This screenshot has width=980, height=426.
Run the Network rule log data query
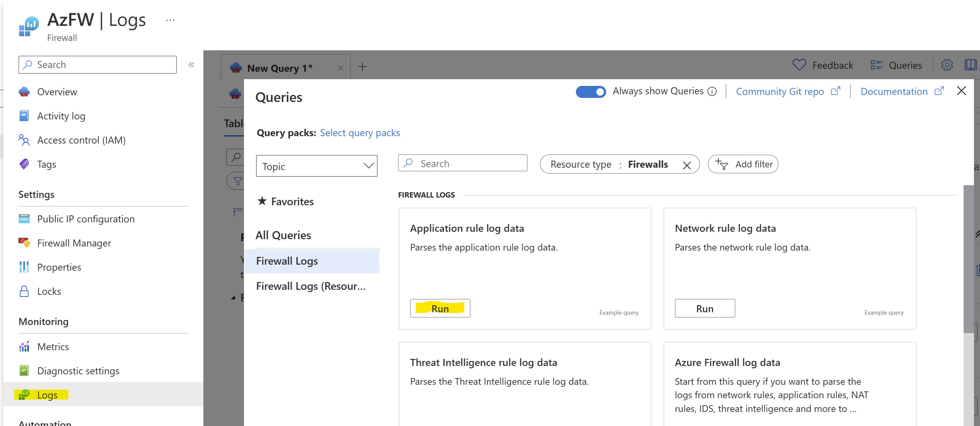pyautogui.click(x=704, y=309)
